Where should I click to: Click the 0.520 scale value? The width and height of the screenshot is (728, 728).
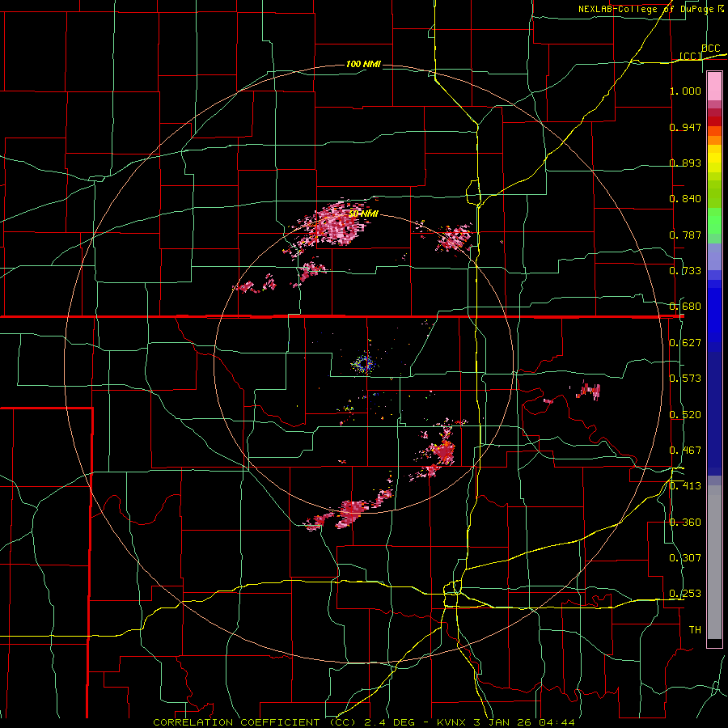coord(685,415)
